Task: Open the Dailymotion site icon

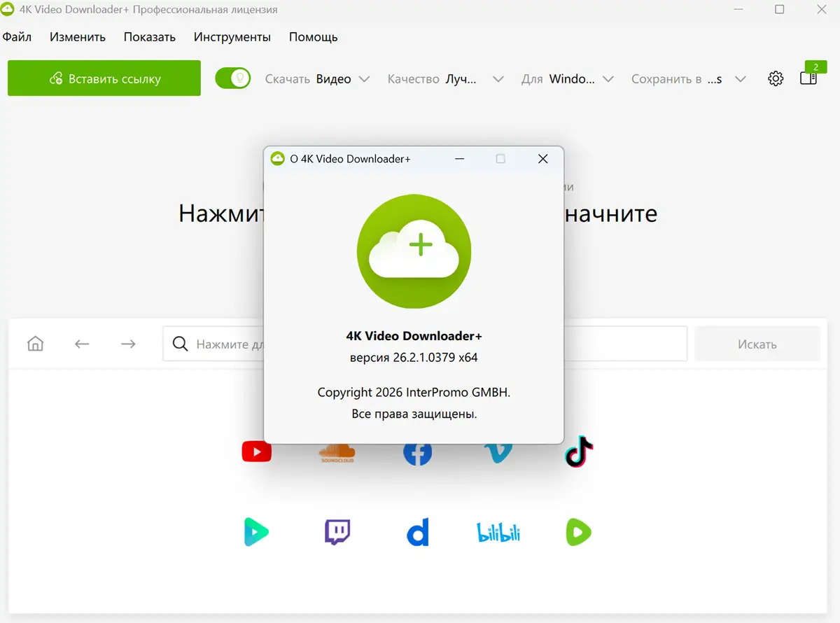Action: click(418, 533)
